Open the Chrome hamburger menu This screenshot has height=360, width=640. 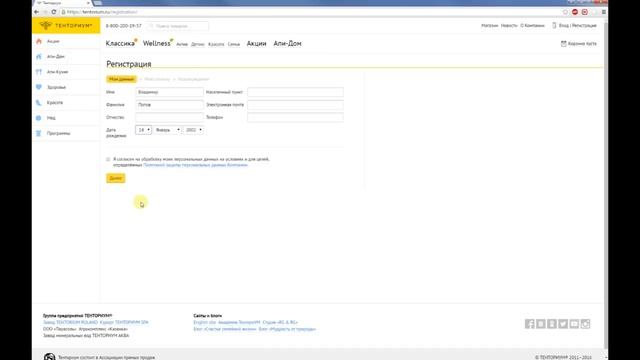(604, 12)
